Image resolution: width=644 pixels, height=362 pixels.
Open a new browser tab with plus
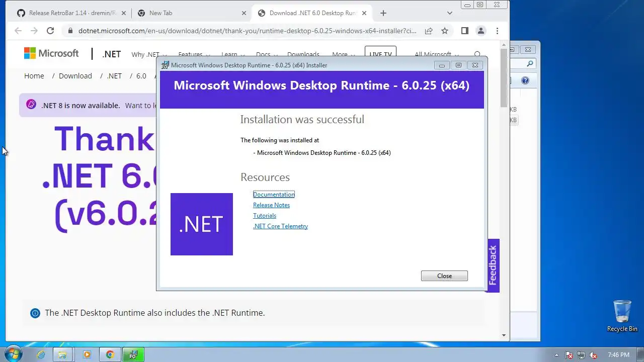[x=383, y=13]
